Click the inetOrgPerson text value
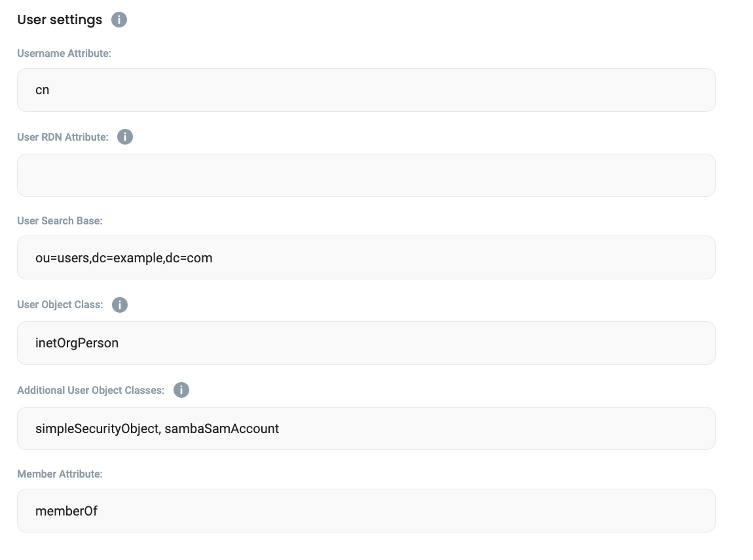The width and height of the screenshot is (753, 560). (77, 343)
